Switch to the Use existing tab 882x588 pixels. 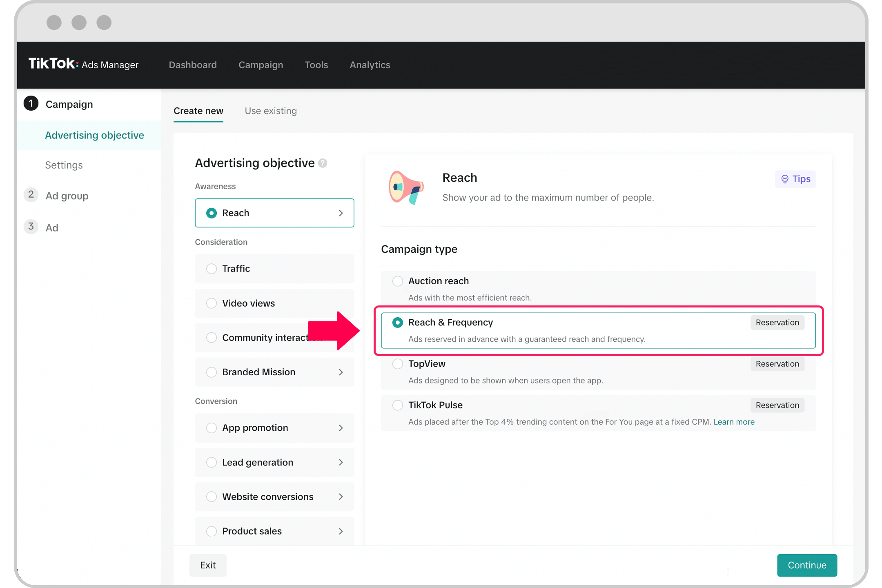(270, 110)
